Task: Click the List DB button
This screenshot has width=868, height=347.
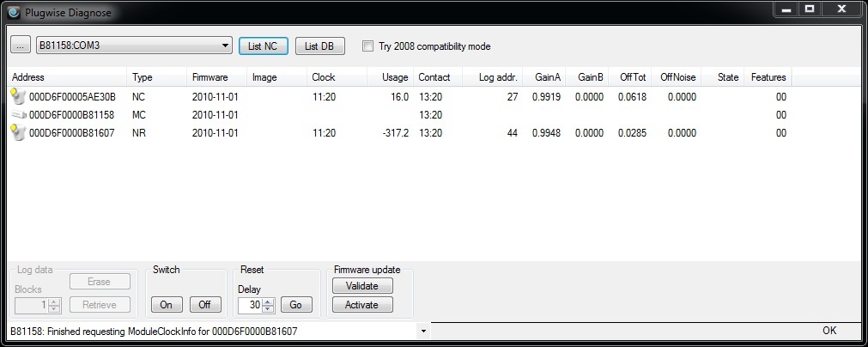Action: coord(320,46)
